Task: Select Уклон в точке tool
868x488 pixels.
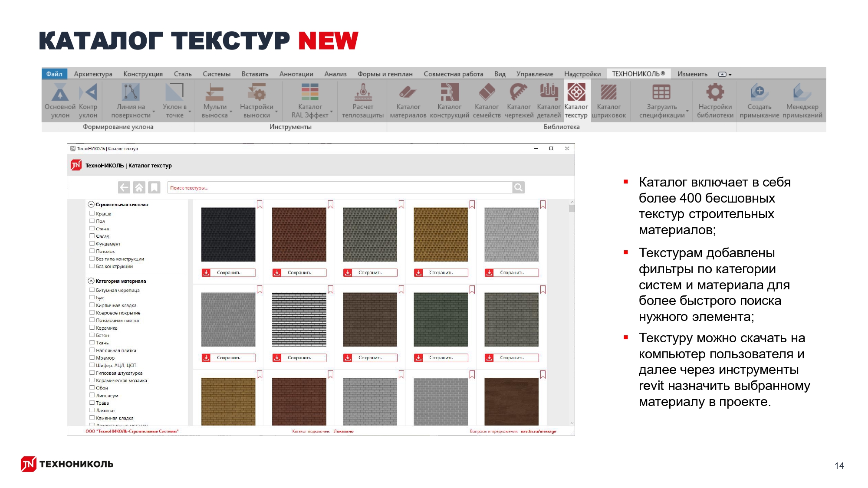Action: (x=174, y=101)
